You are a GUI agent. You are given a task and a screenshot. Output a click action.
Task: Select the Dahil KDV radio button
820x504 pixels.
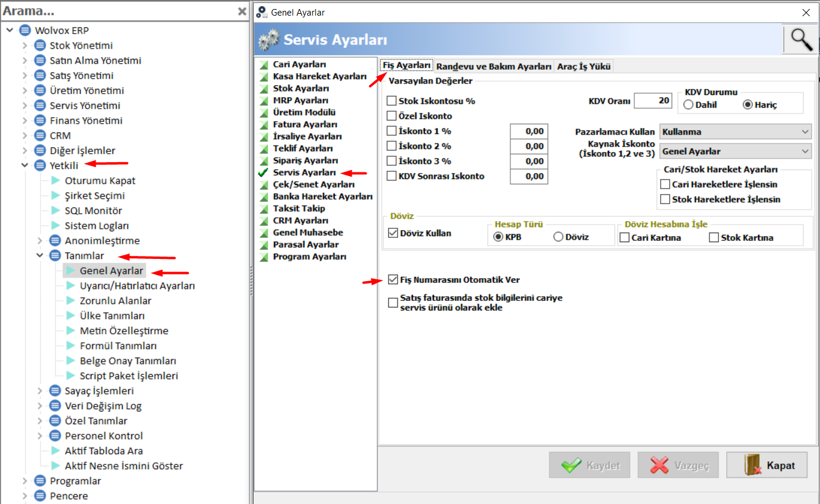[x=688, y=105]
